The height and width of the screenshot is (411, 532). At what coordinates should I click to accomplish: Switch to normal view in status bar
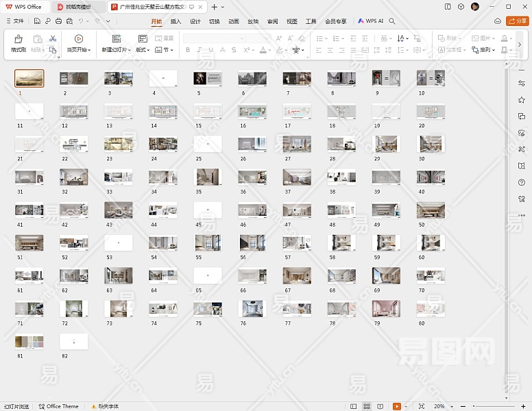(x=354, y=406)
